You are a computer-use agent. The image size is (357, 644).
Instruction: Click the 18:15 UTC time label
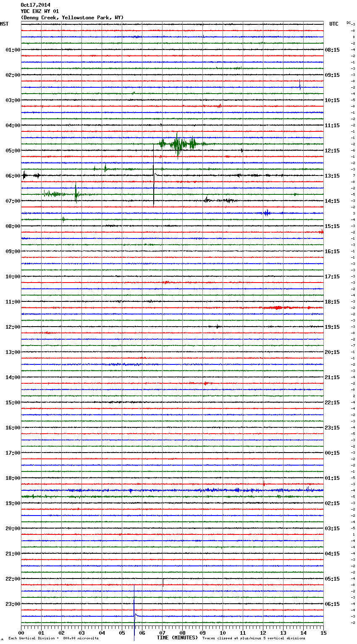332,302
